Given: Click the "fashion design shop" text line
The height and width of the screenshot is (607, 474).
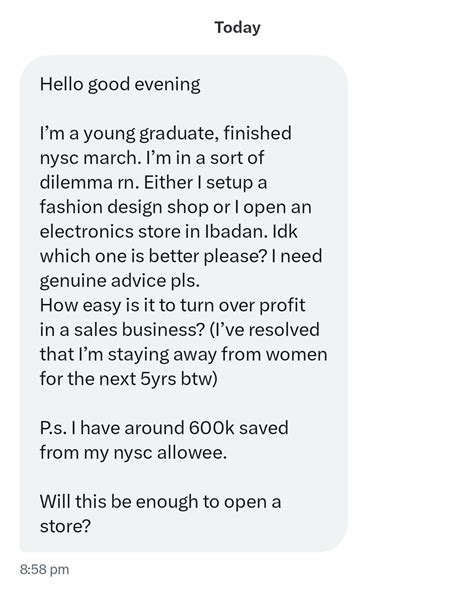Looking at the screenshot, I should coord(175,207).
